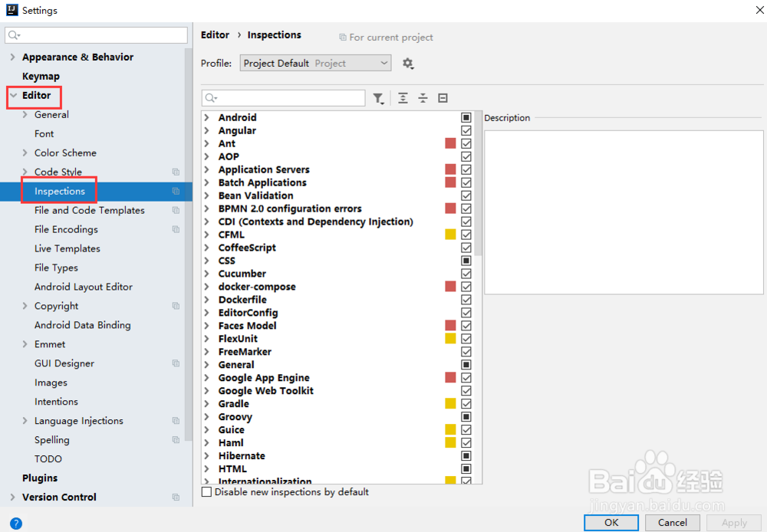Open the File Encodings settings page
The height and width of the screenshot is (532, 767).
[x=66, y=229]
